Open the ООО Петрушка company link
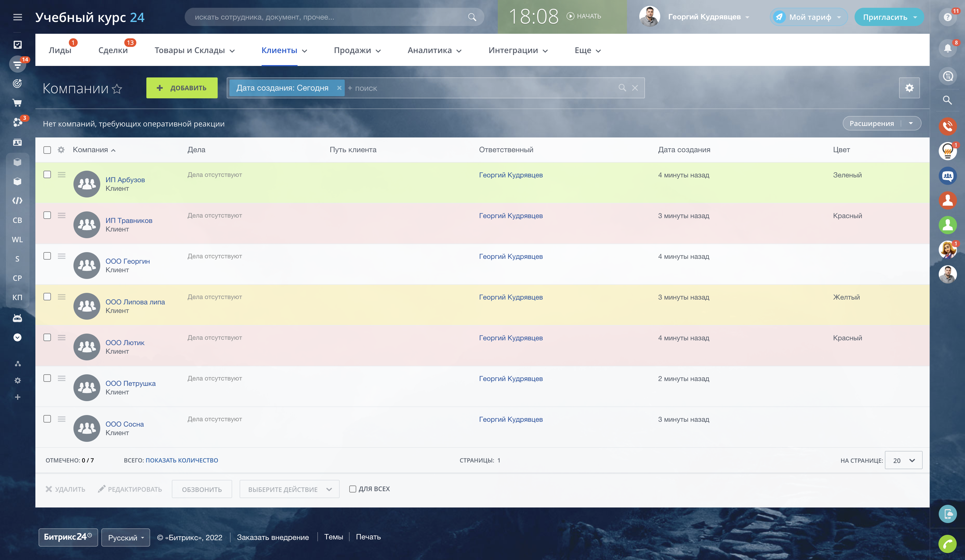The image size is (965, 560). pyautogui.click(x=131, y=383)
